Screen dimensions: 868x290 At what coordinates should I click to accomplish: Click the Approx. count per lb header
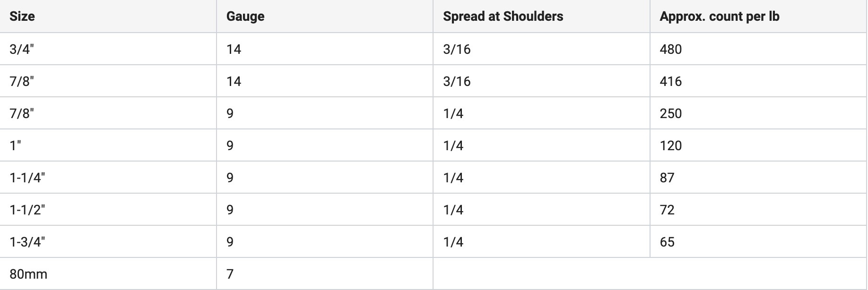click(719, 17)
